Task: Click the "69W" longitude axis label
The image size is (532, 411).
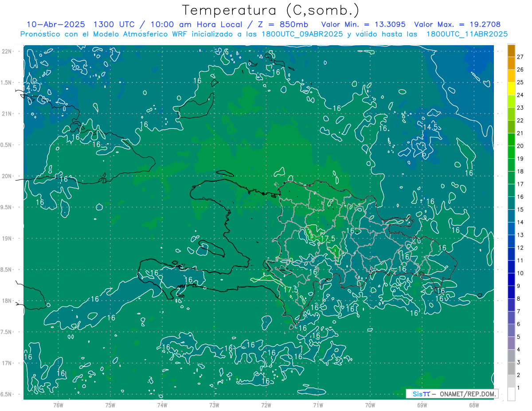Action: click(x=422, y=405)
